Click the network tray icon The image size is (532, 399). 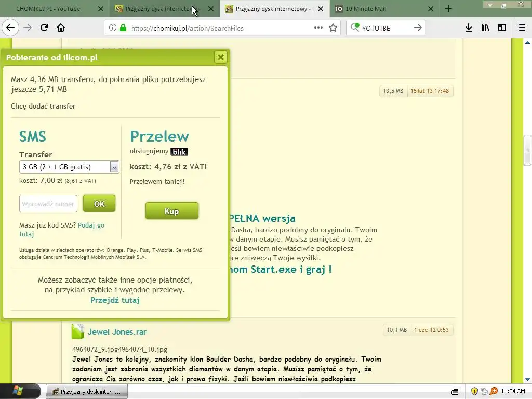(x=484, y=392)
